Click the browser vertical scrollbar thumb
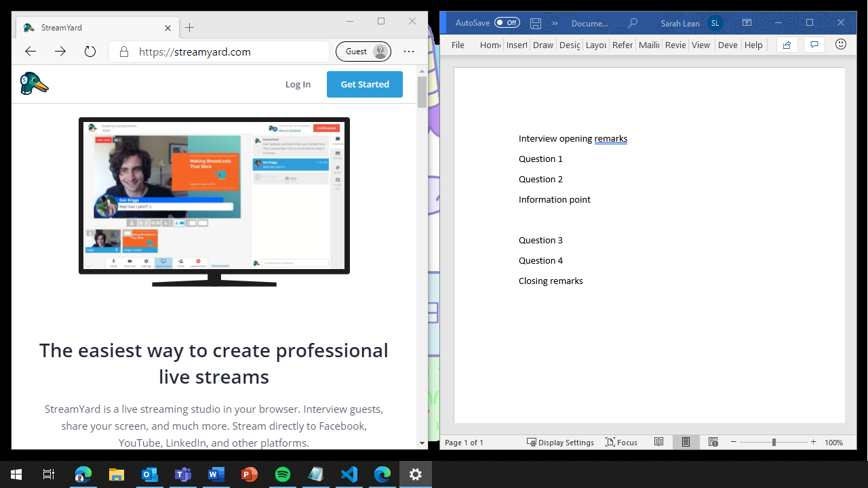 click(x=422, y=92)
